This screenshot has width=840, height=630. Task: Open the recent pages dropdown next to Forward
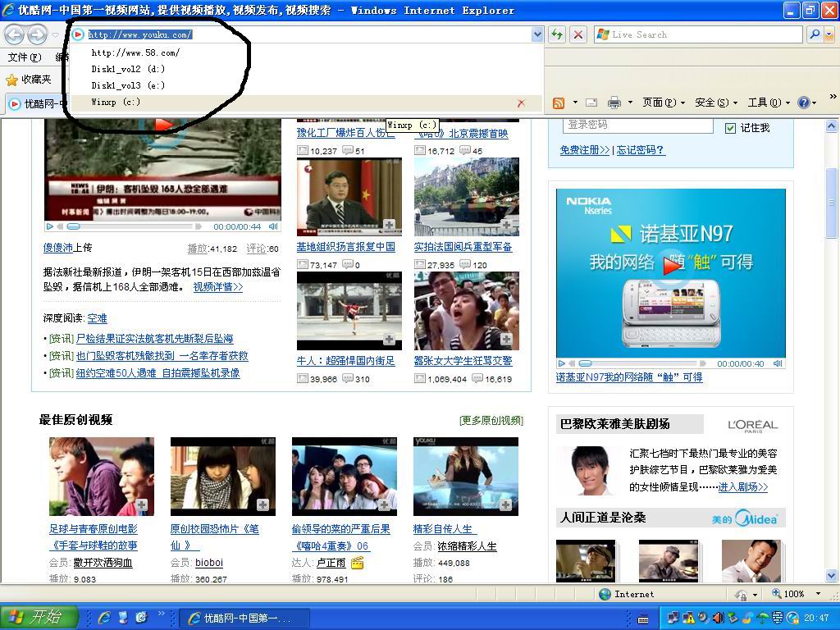tap(55, 35)
